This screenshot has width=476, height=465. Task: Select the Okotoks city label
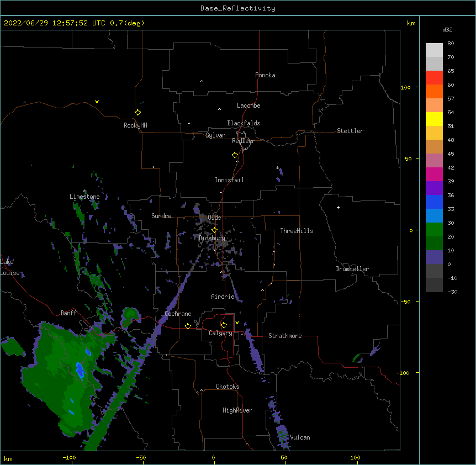[228, 387]
